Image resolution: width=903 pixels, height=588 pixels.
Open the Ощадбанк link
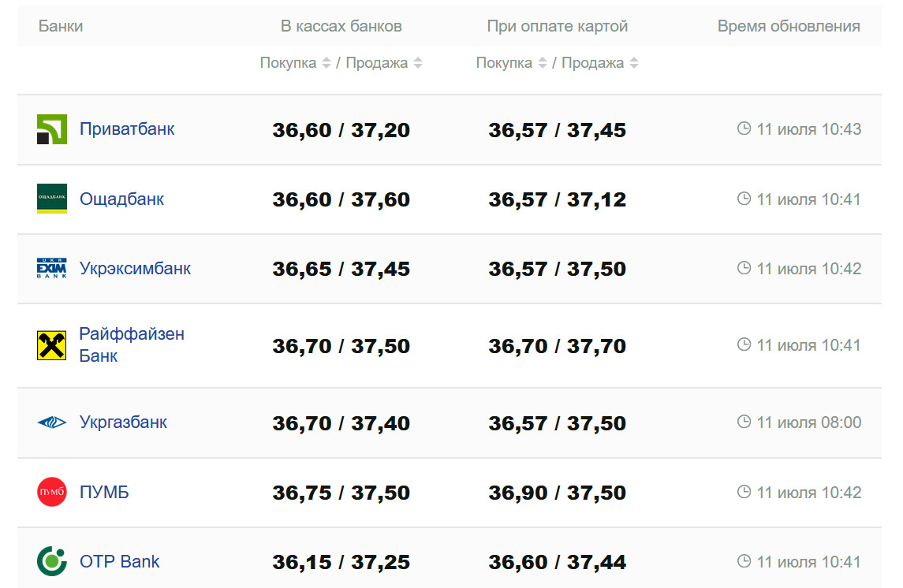(x=121, y=199)
